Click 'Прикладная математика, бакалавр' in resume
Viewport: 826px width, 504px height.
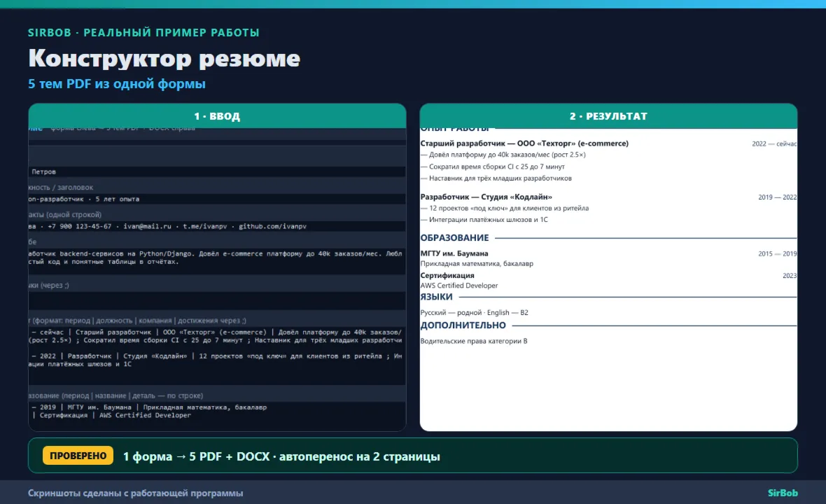(x=477, y=263)
